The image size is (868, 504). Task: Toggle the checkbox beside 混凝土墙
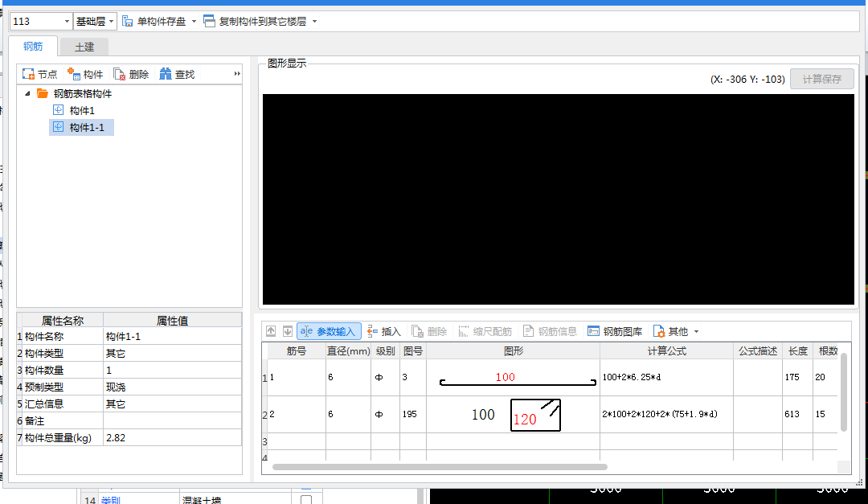click(305, 498)
